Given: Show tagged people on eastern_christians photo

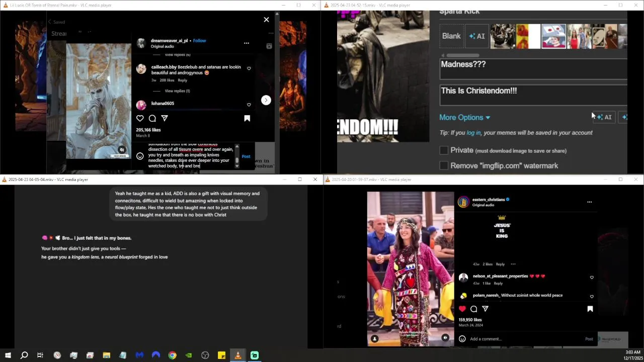Looking at the screenshot, I should point(374,339).
